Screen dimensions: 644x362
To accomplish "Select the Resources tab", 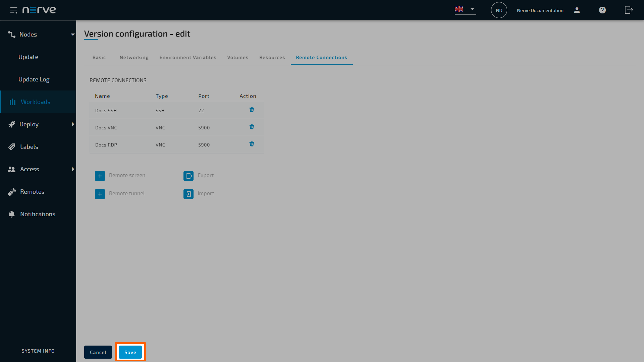I will click(x=272, y=57).
